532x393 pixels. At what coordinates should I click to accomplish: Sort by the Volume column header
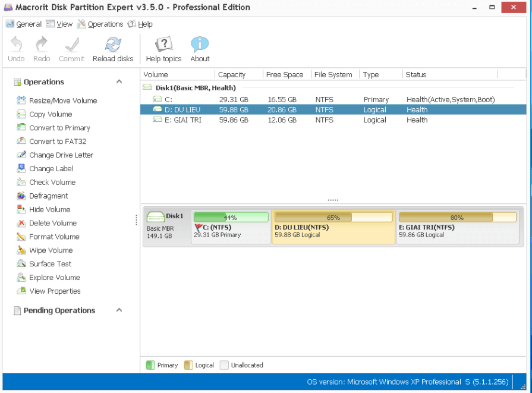click(x=178, y=74)
